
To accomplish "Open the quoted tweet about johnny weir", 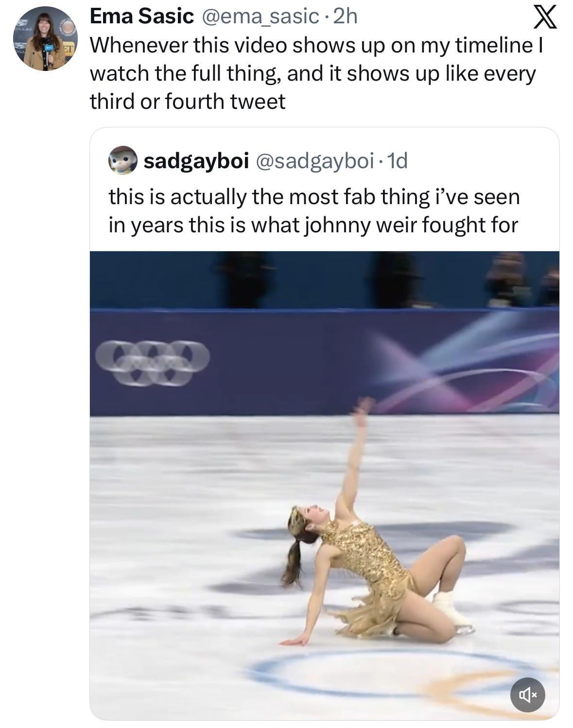I will click(313, 211).
